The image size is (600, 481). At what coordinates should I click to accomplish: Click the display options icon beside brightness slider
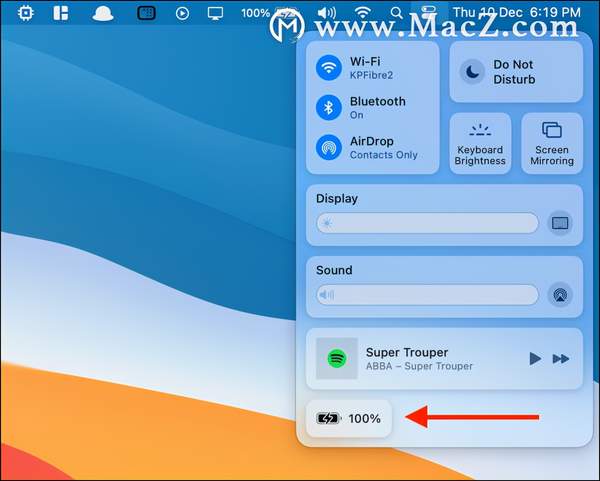coord(560,223)
